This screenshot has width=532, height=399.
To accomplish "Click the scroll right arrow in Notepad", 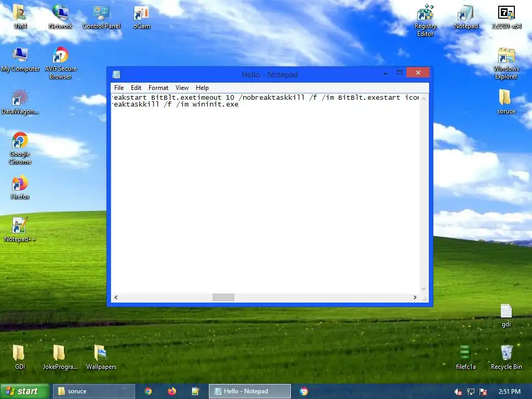I will (x=415, y=298).
